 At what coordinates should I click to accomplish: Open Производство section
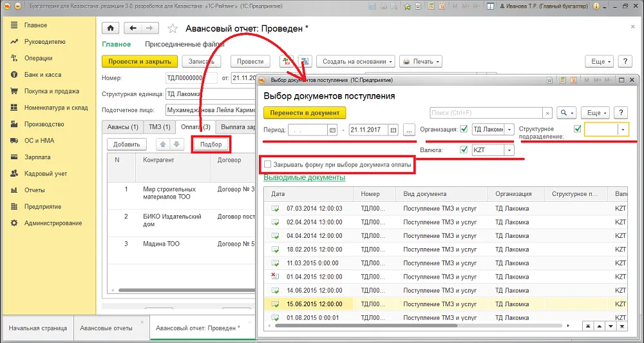[x=44, y=124]
